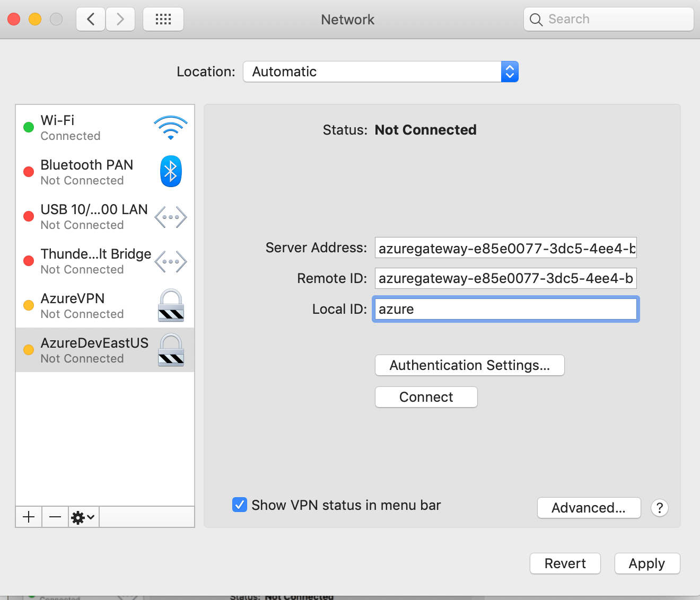Minimize the Network window

[35, 20]
